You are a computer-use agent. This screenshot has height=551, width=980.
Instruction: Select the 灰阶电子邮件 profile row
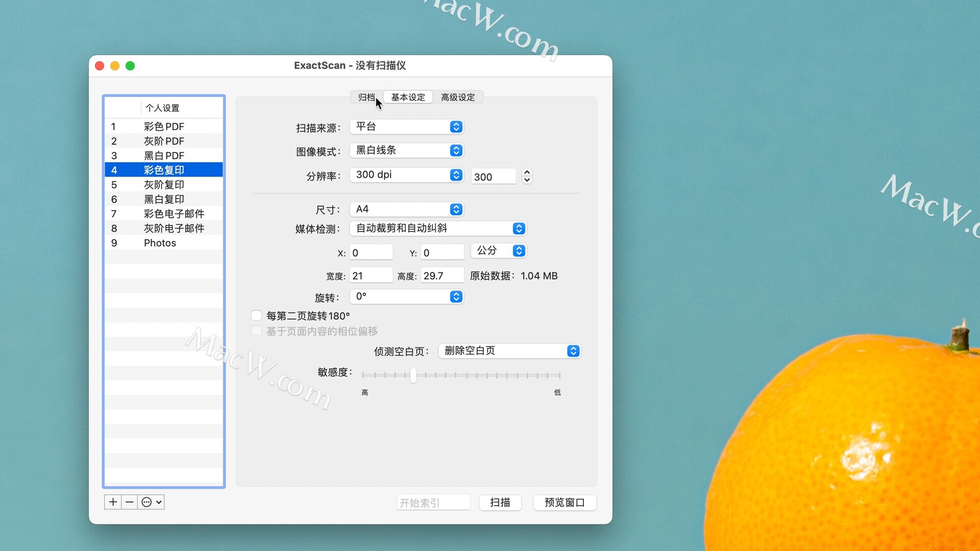(164, 228)
